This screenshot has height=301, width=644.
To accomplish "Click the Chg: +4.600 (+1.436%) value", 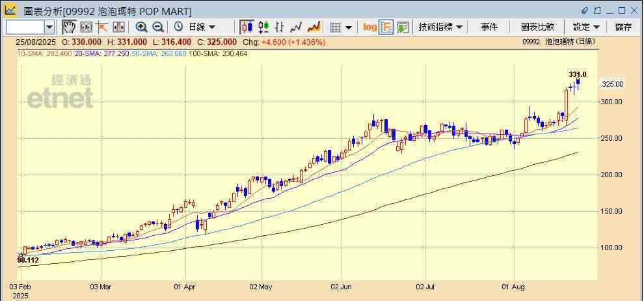I will coord(284,42).
